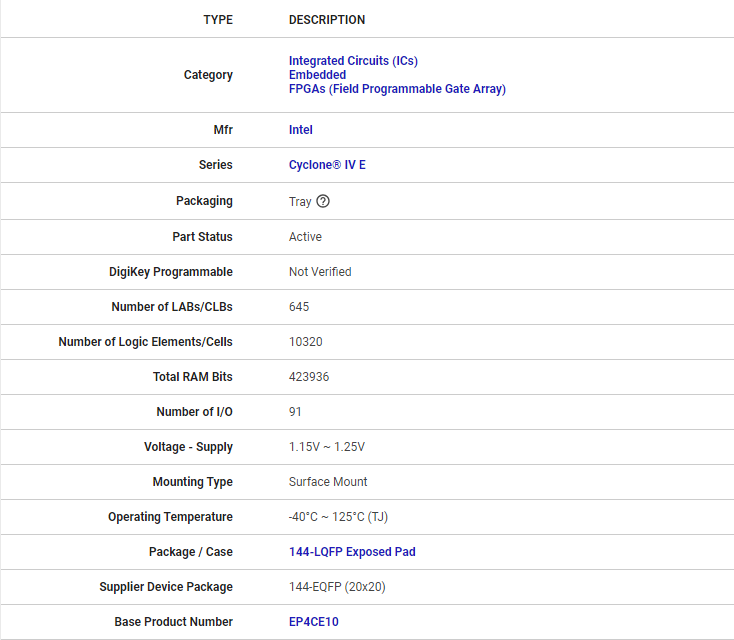Open the Integrated Circuits (ICs) category link
The height and width of the screenshot is (640, 734).
point(353,61)
